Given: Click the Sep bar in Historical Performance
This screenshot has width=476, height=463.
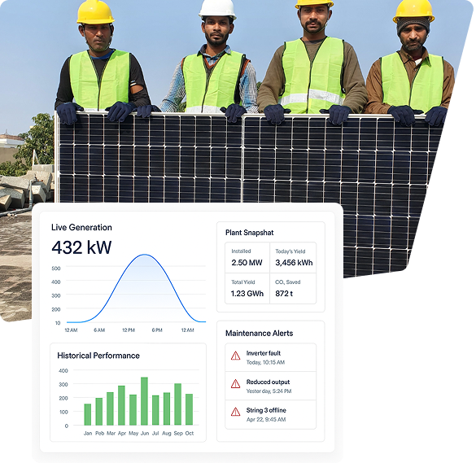Looking at the screenshot, I should click(178, 404).
